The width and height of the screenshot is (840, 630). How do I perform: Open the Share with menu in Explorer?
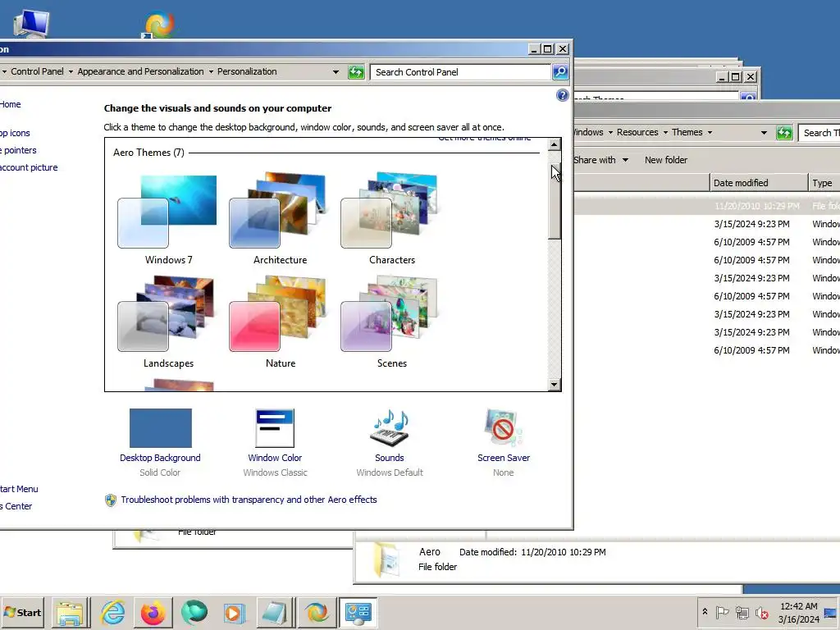pyautogui.click(x=600, y=160)
